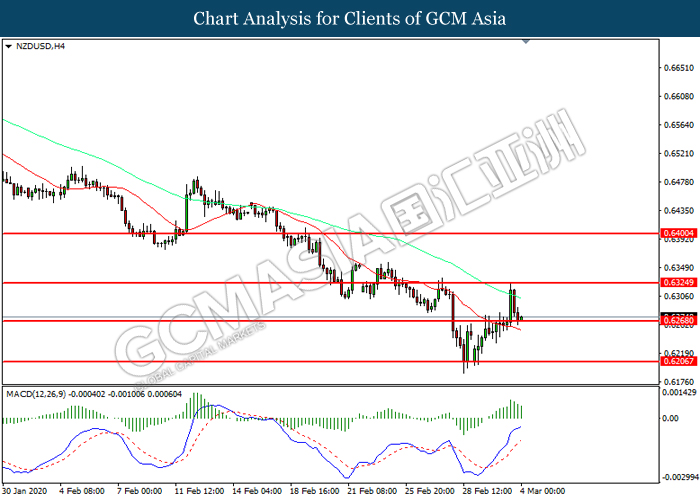Image resolution: width=700 pixels, height=500 pixels.
Task: Click the 4 Feb 08:00 time label
Action: pos(82,491)
